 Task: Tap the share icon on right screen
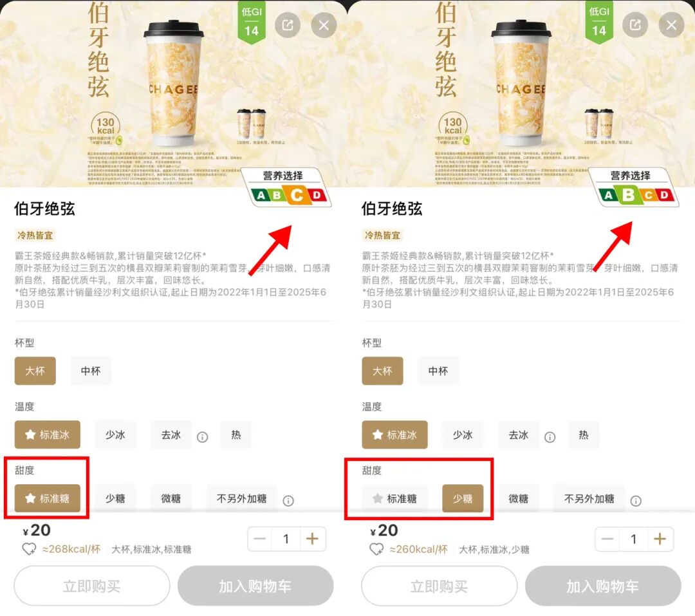pyautogui.click(x=635, y=25)
